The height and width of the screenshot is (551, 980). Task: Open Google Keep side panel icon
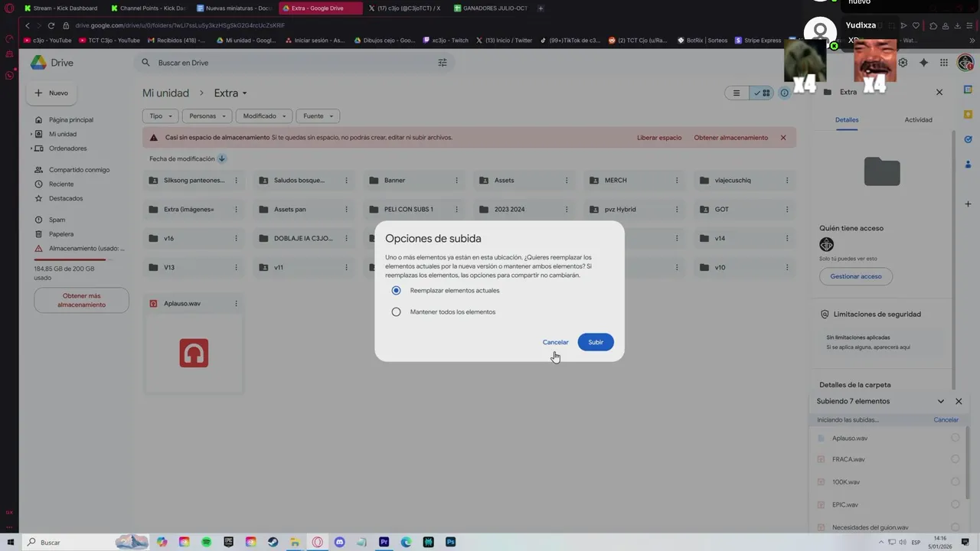[969, 115]
